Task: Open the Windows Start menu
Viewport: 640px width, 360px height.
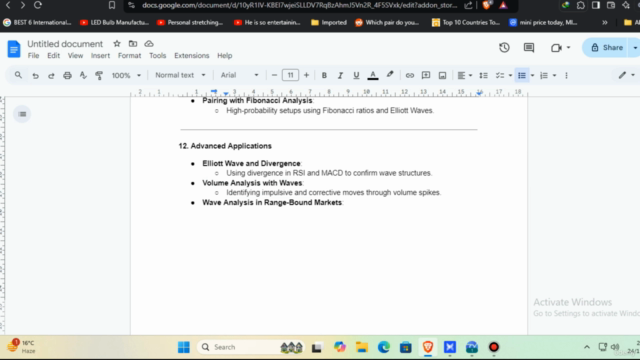Action: [x=184, y=347]
